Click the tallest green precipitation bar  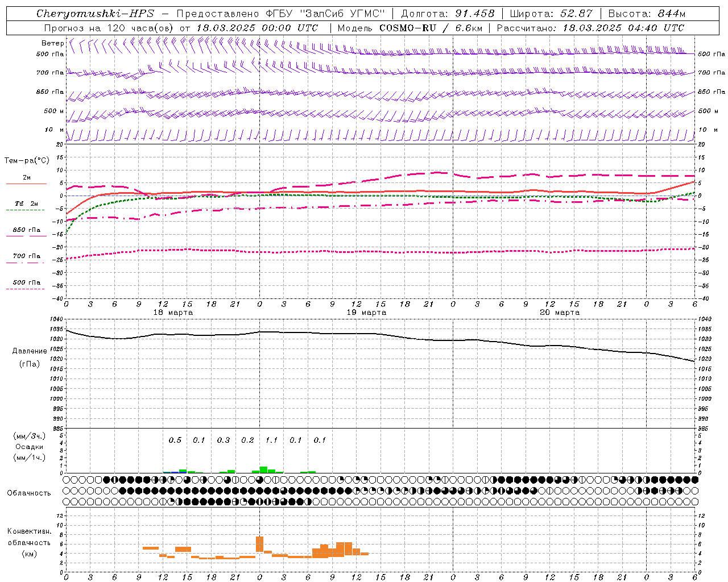(263, 469)
